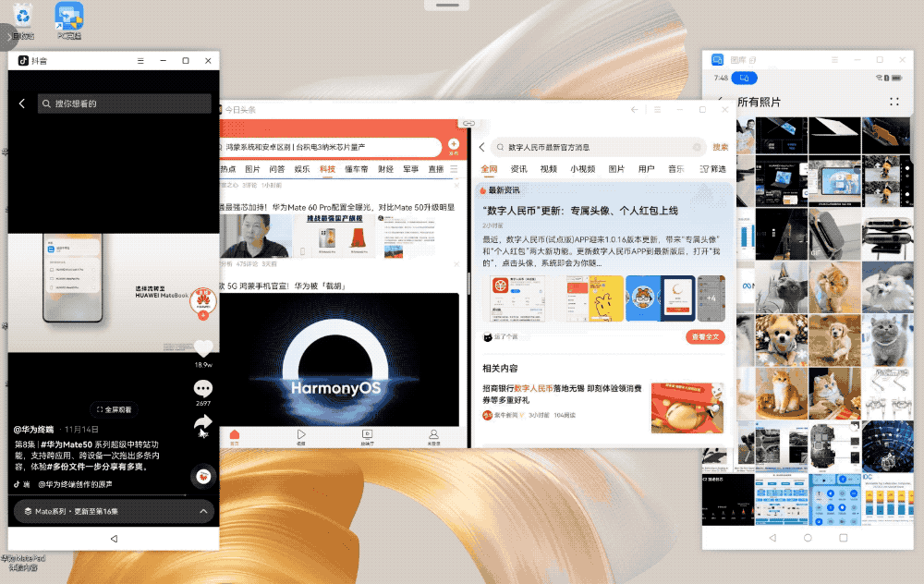Tap the share arrow on Douyin video
The image size is (924, 584).
(x=203, y=423)
